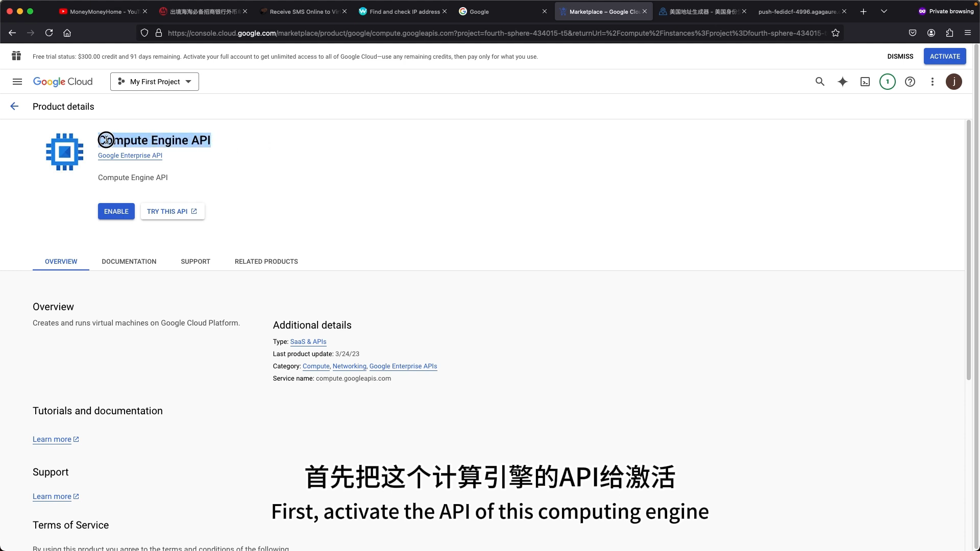This screenshot has width=980, height=551.
Task: Click the site padlock icon
Action: (x=159, y=33)
